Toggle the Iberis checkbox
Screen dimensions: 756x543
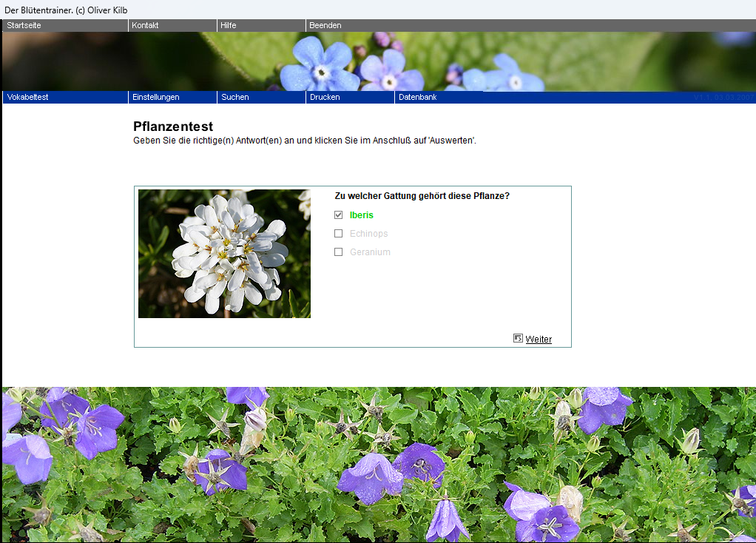[x=339, y=215]
